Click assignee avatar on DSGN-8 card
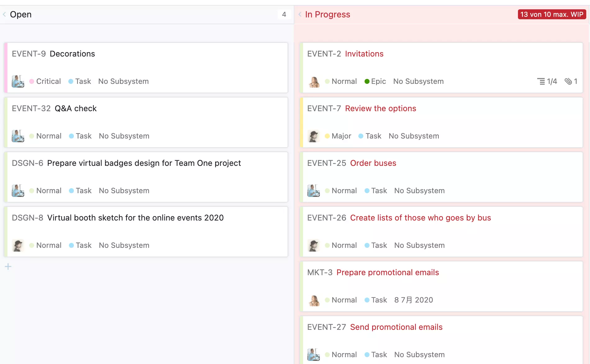 click(x=18, y=245)
